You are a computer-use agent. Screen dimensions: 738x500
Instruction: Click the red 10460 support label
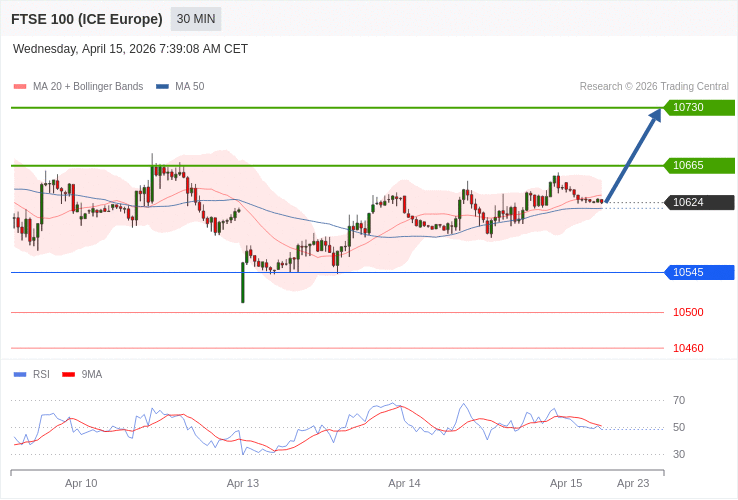[x=688, y=348]
